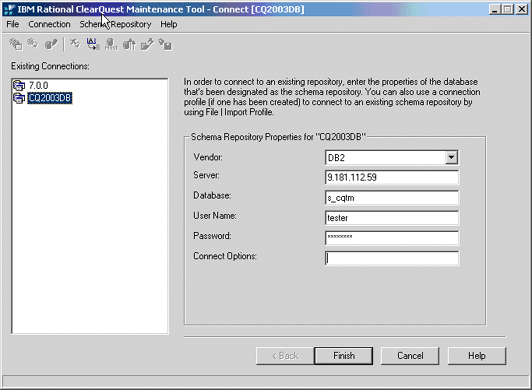Open the Help menu
This screenshot has width=532, height=390.
(x=169, y=24)
